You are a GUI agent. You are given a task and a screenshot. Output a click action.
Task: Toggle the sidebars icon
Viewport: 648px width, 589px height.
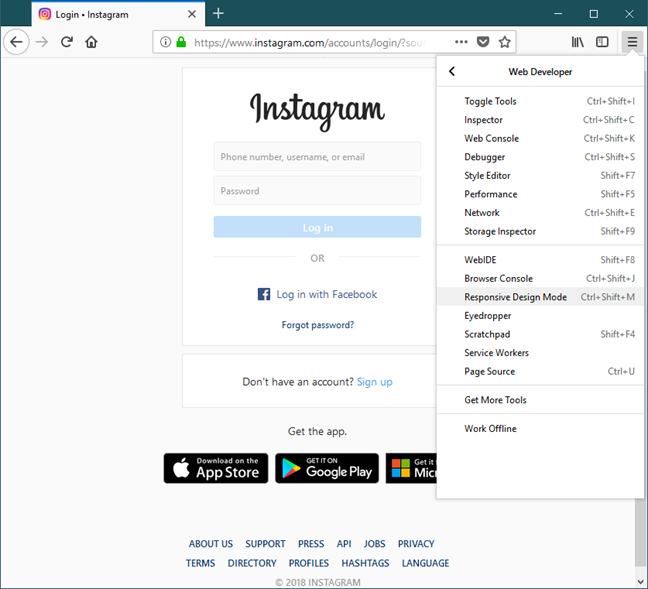[x=602, y=42]
